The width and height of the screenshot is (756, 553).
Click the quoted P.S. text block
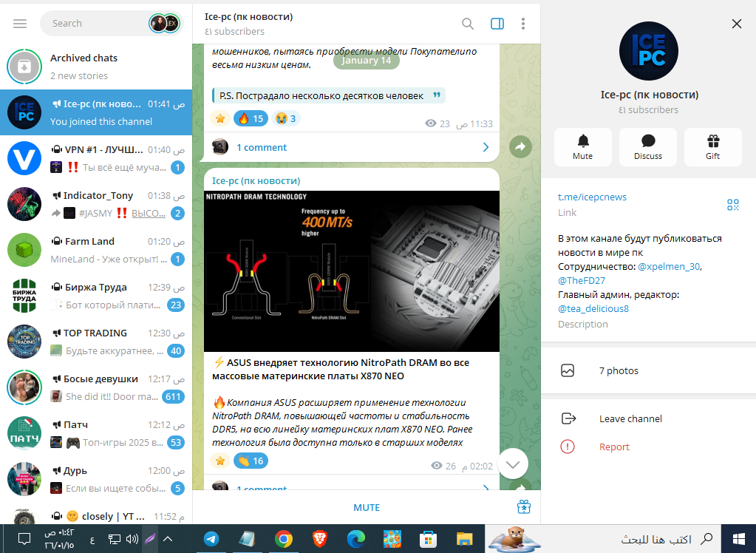[x=328, y=95]
